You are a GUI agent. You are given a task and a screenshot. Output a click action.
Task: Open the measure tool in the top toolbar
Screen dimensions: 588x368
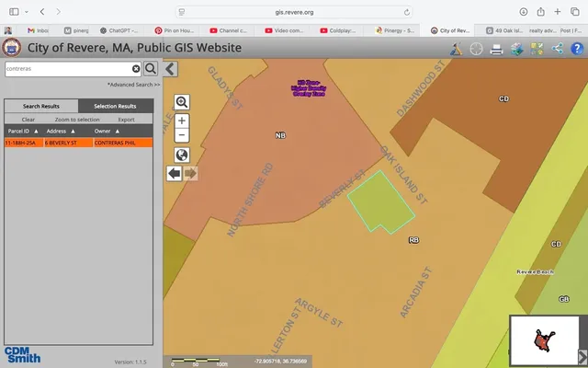click(x=457, y=49)
